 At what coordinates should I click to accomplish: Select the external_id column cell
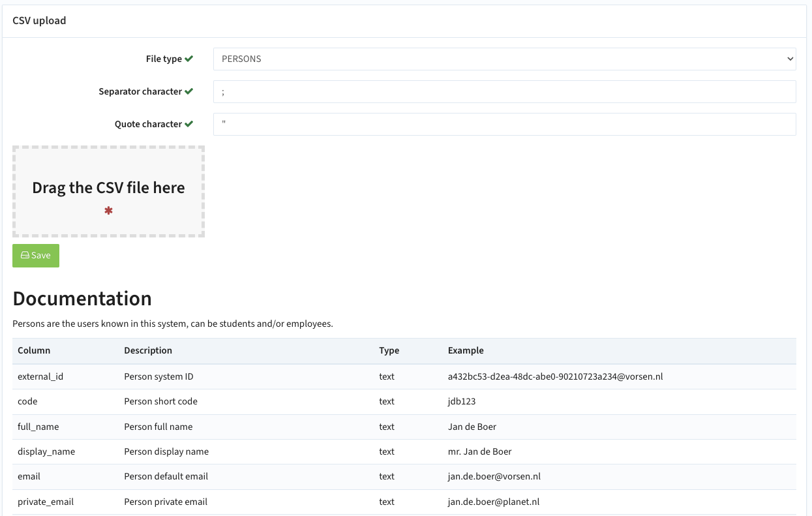point(40,376)
